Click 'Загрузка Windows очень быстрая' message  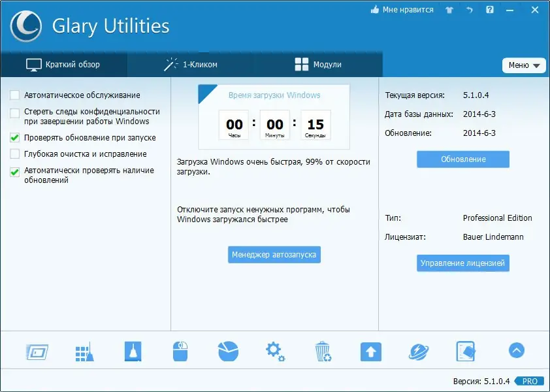click(x=274, y=167)
